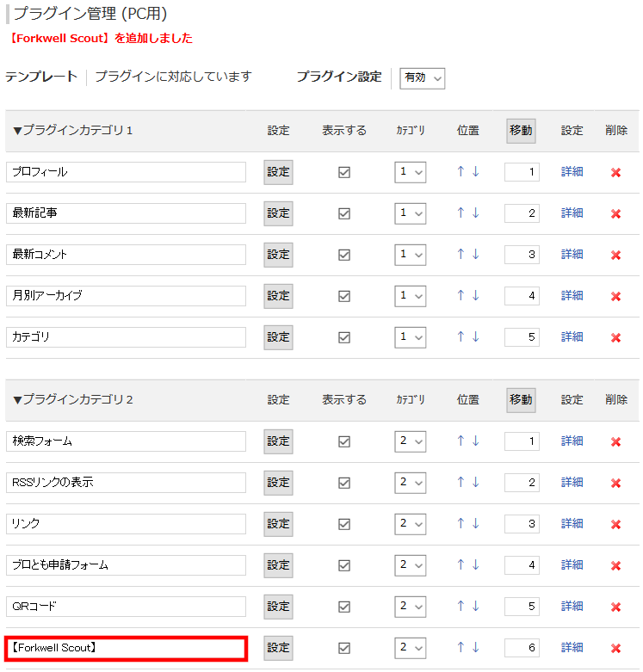Click 設定 button for RSSリンクの表示
Image resolution: width=643 pixels, height=672 pixels.
278,483
